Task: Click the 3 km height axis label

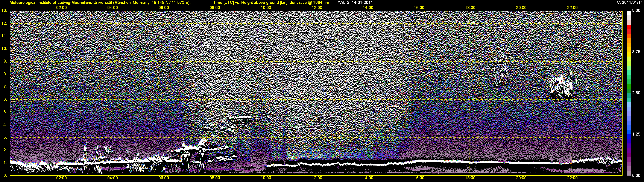Action: click(5, 137)
